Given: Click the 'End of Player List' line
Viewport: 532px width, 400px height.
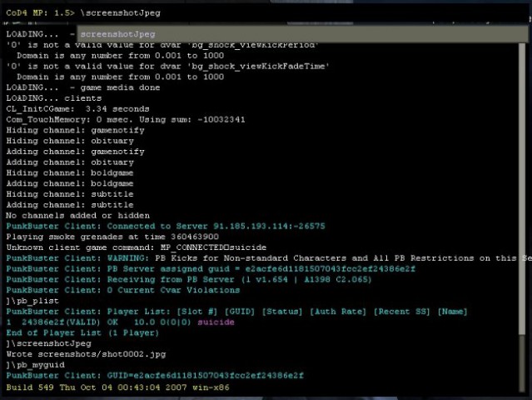Looking at the screenshot, I should tap(82, 332).
